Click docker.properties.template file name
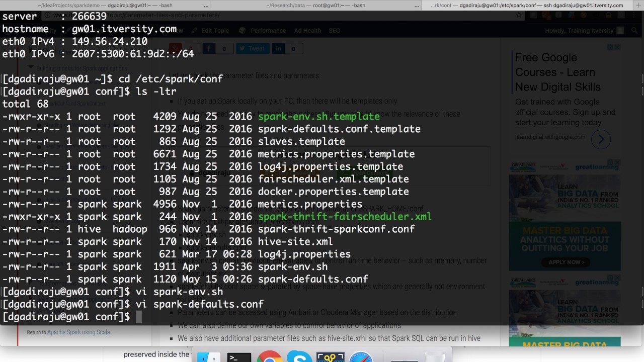 pyautogui.click(x=333, y=192)
